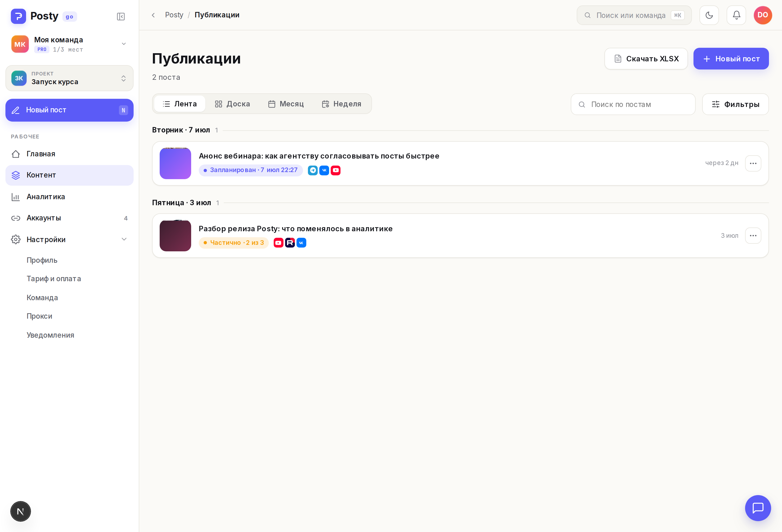Click Запланирован 7 июл 22:27 status badge

pyautogui.click(x=251, y=170)
